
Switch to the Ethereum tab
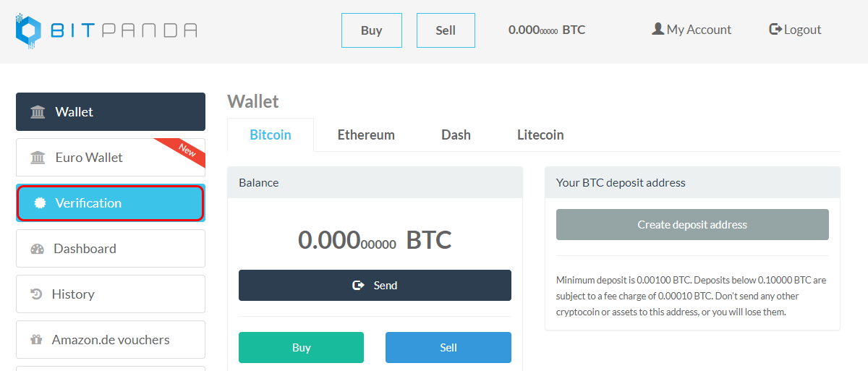tap(366, 135)
